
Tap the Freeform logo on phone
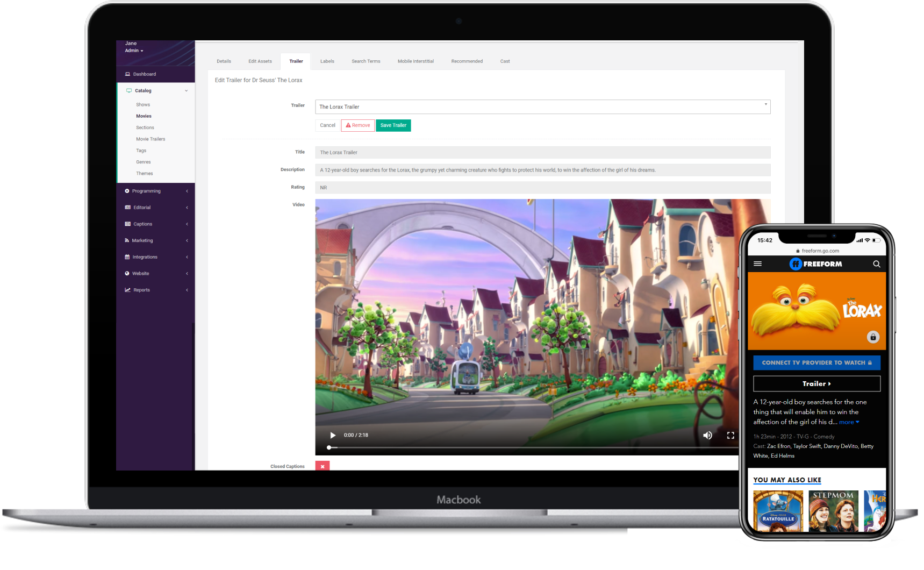[816, 264]
